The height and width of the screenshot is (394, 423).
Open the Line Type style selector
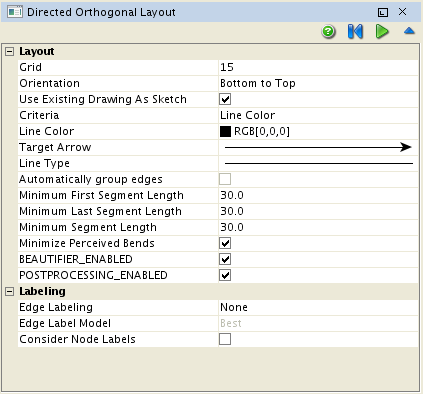318,163
